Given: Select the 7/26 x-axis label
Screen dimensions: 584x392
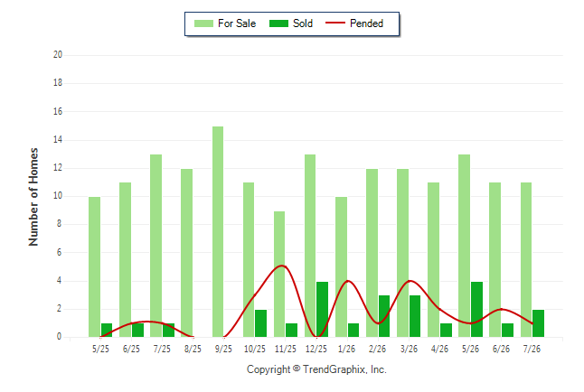Looking at the screenshot, I should [x=532, y=349].
